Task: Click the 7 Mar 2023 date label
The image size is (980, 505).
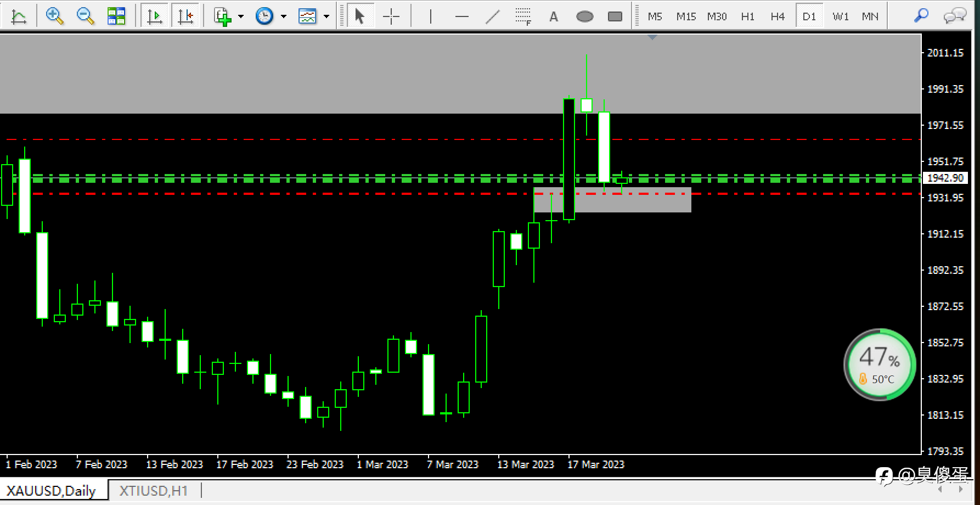Action: [453, 464]
